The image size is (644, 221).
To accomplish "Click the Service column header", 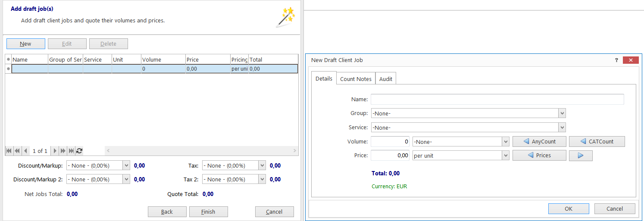I will pos(97,59).
